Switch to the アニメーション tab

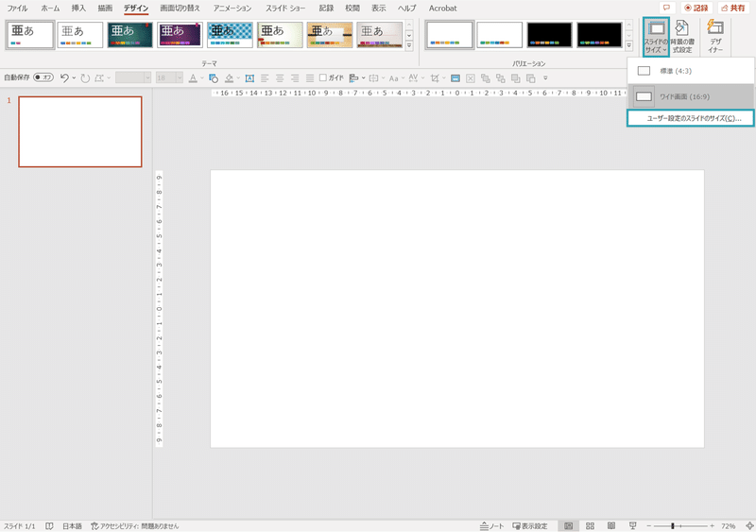(232, 9)
